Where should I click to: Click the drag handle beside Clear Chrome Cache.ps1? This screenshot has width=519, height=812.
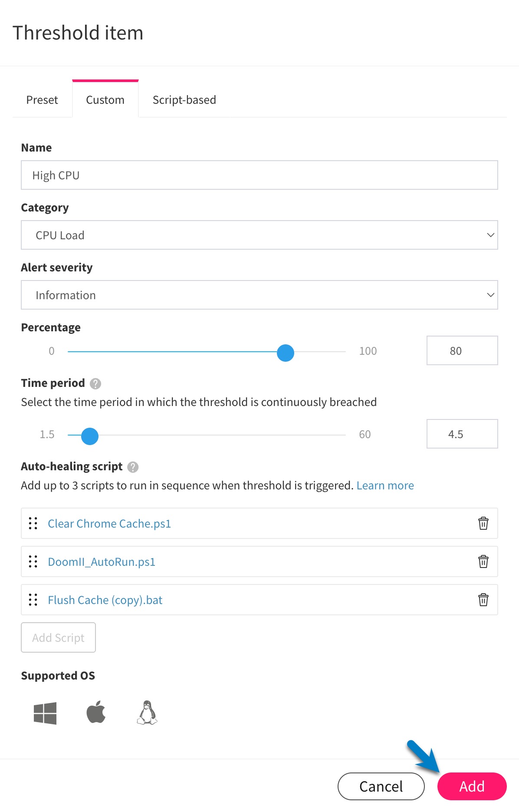coord(33,524)
